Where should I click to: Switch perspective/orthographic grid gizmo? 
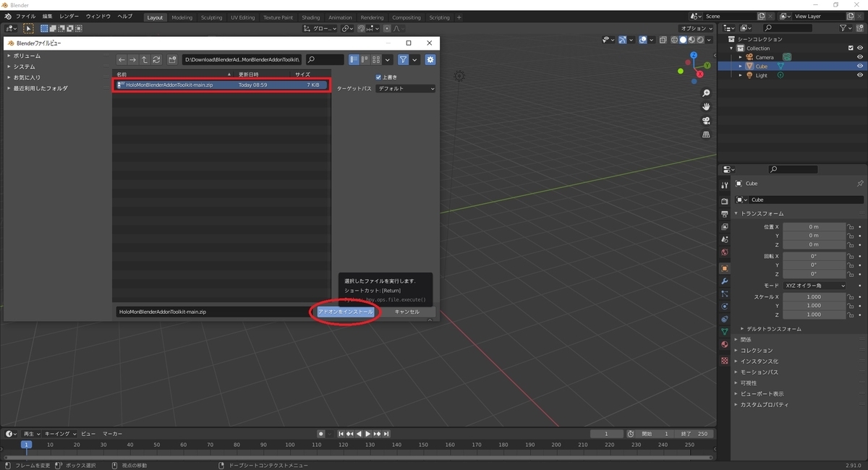point(706,134)
